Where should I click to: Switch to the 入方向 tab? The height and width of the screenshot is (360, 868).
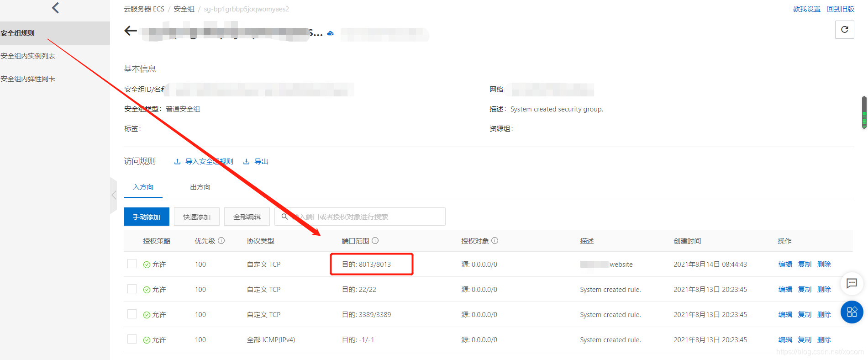click(x=143, y=187)
